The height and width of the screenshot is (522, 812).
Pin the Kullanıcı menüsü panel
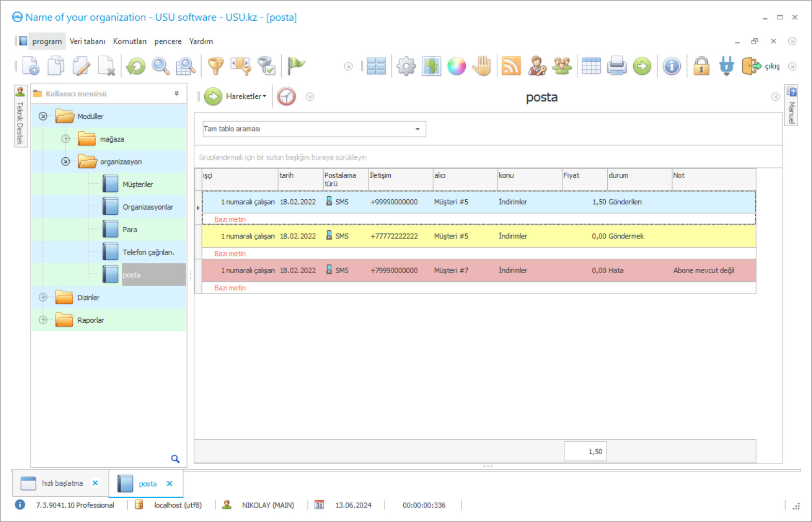177,94
